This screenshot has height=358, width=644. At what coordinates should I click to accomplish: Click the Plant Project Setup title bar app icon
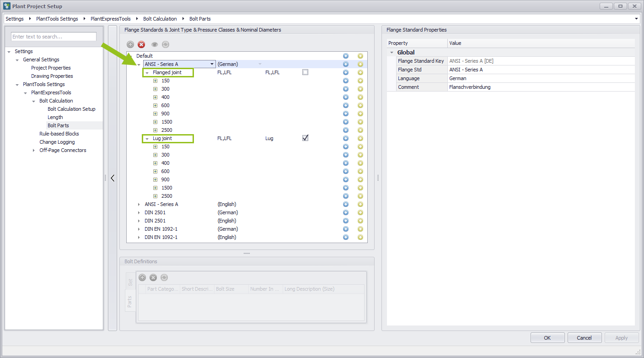pos(7,6)
